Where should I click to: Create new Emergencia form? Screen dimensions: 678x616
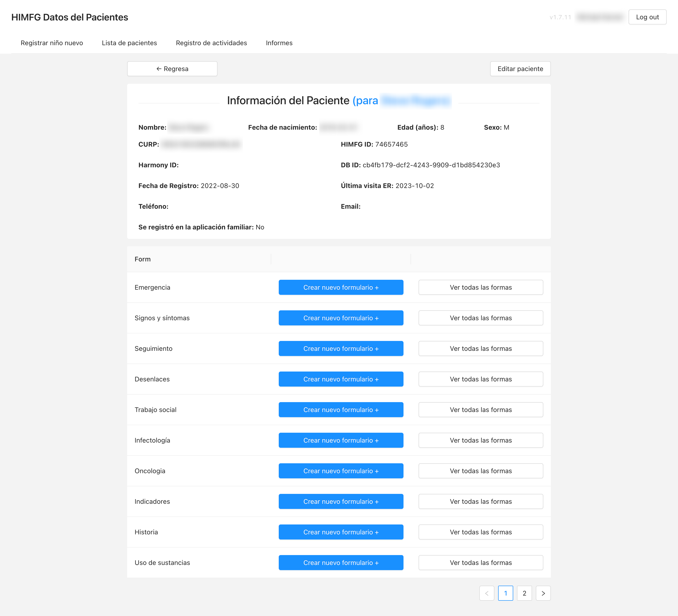341,287
